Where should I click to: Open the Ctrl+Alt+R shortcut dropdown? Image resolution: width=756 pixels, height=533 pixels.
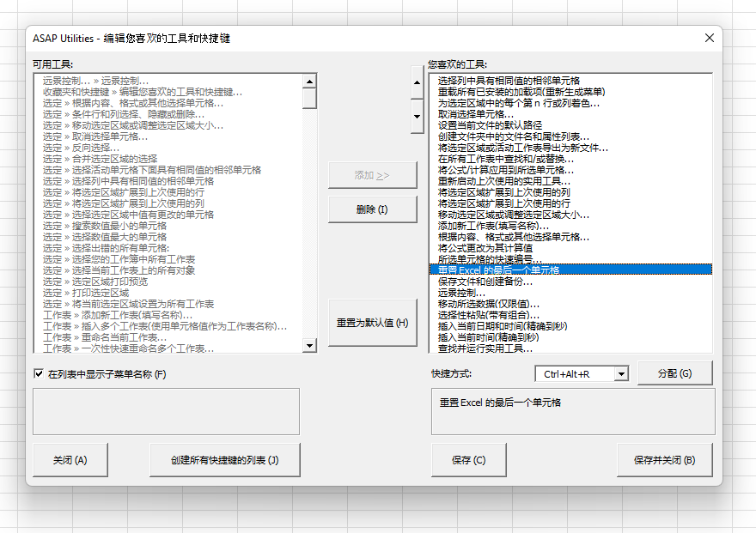621,373
